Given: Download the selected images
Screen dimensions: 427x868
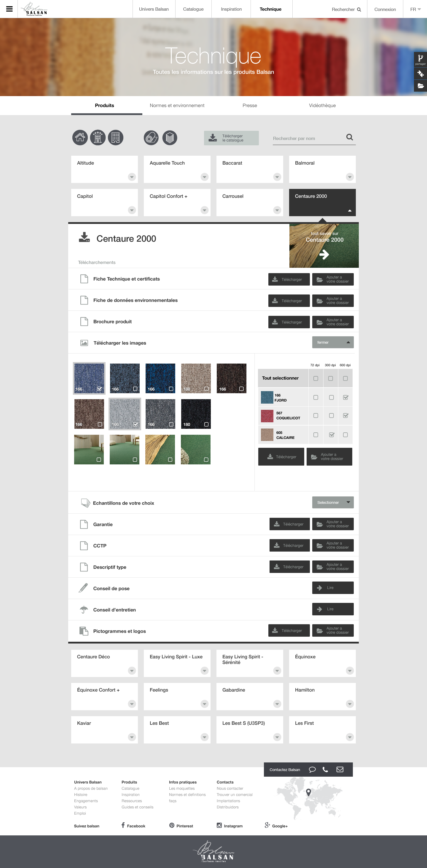Looking at the screenshot, I should (281, 457).
